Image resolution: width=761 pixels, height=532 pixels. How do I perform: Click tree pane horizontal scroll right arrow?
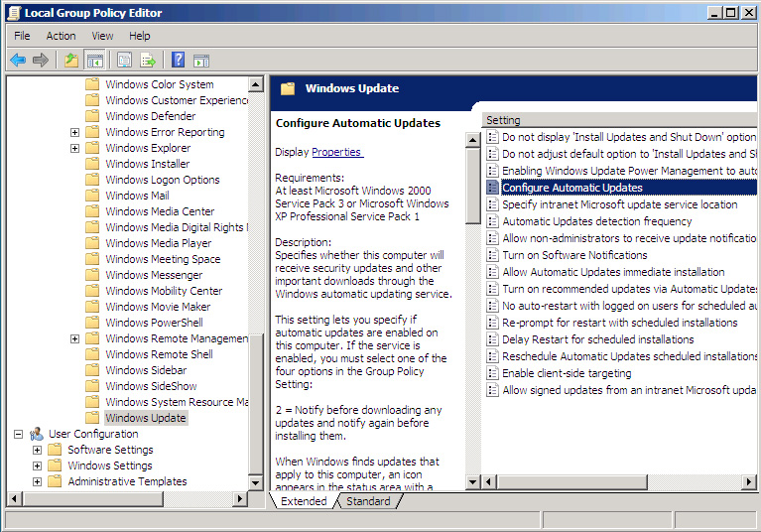239,498
